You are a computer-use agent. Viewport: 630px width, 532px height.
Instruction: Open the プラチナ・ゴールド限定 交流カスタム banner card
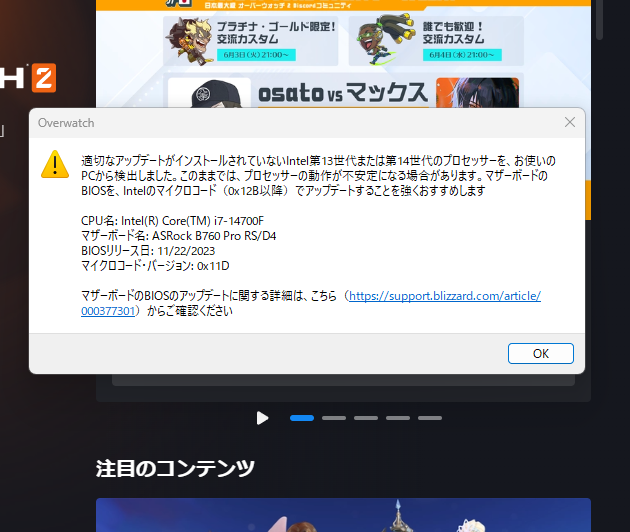tap(250, 41)
